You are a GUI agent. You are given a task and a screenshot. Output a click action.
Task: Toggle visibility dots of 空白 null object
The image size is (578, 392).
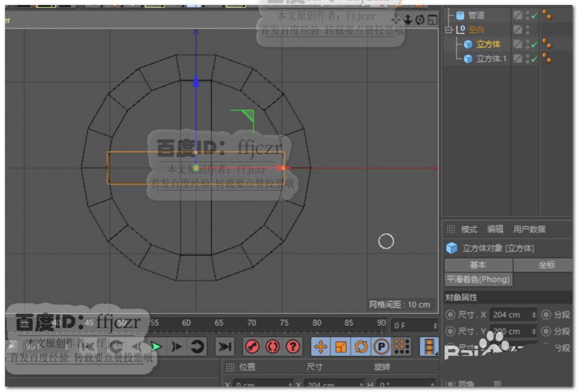click(528, 29)
